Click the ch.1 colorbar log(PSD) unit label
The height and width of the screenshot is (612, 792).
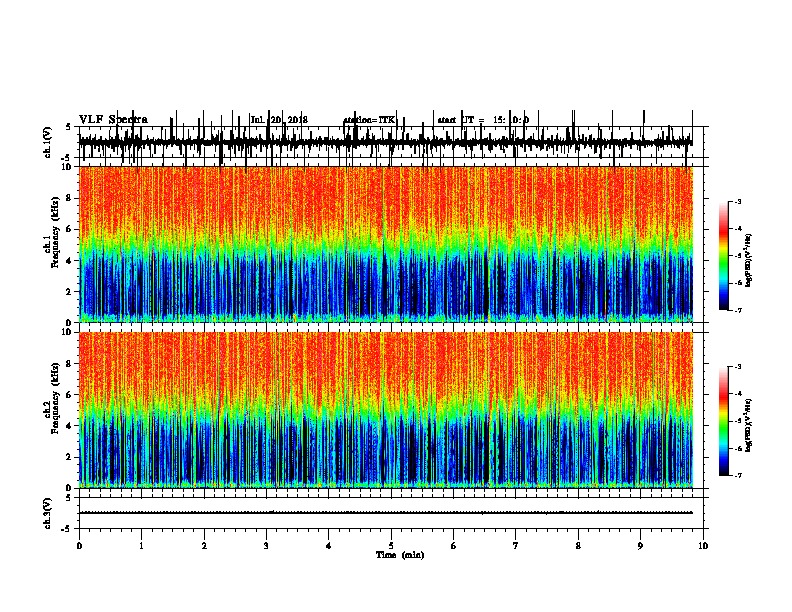click(749, 260)
